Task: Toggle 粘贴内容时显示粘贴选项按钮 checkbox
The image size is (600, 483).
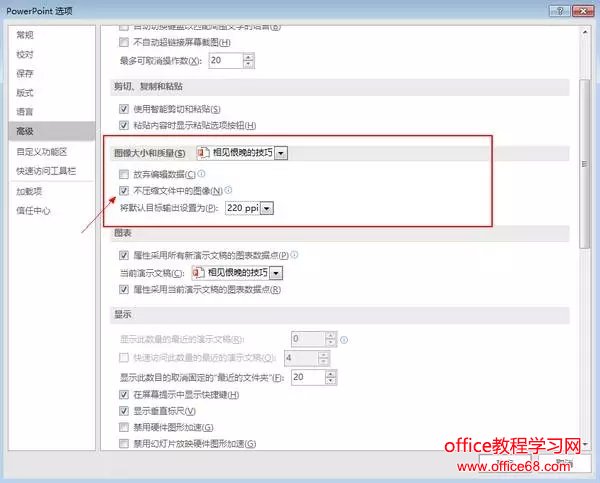Action: 124,125
